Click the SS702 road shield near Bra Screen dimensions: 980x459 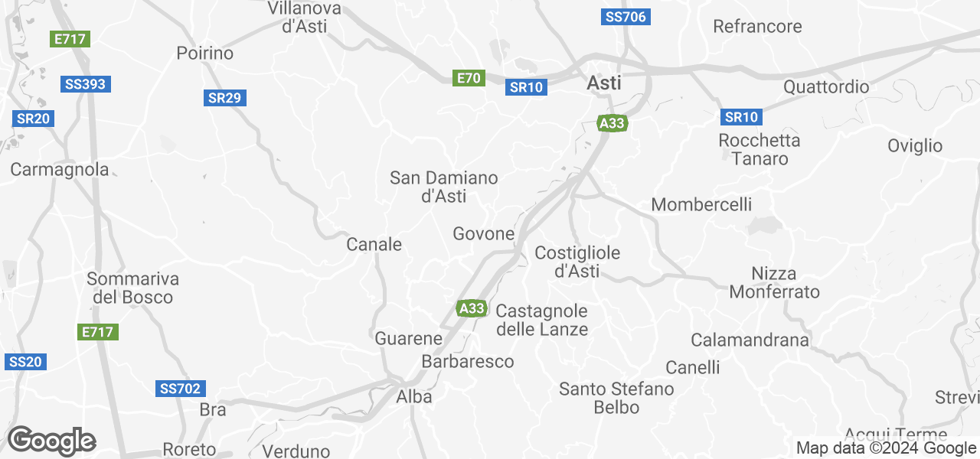pos(181,389)
